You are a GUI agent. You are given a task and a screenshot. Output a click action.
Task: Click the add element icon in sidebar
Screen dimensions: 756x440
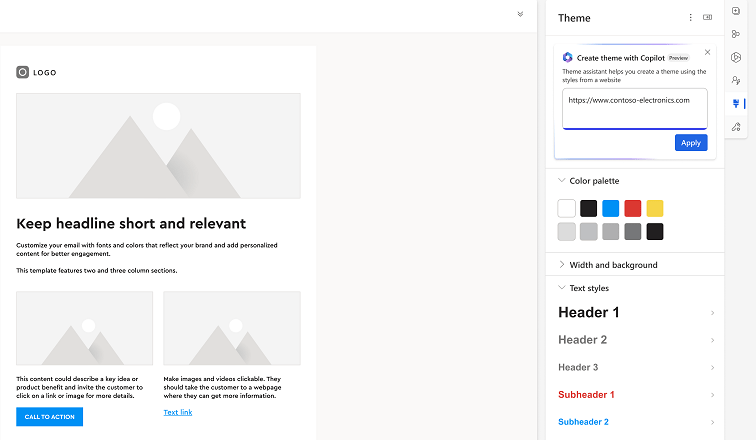736,11
